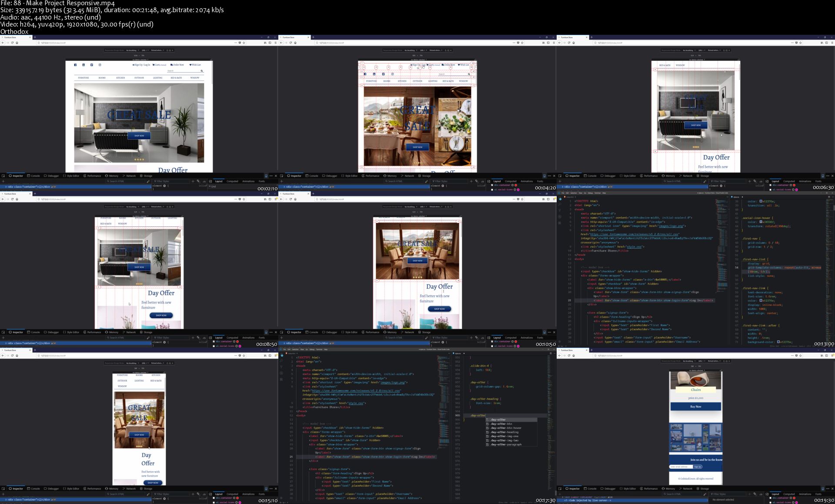Switch to Console tab in 00:02:10 devtools
The width and height of the screenshot is (835, 504).
tap(33, 176)
